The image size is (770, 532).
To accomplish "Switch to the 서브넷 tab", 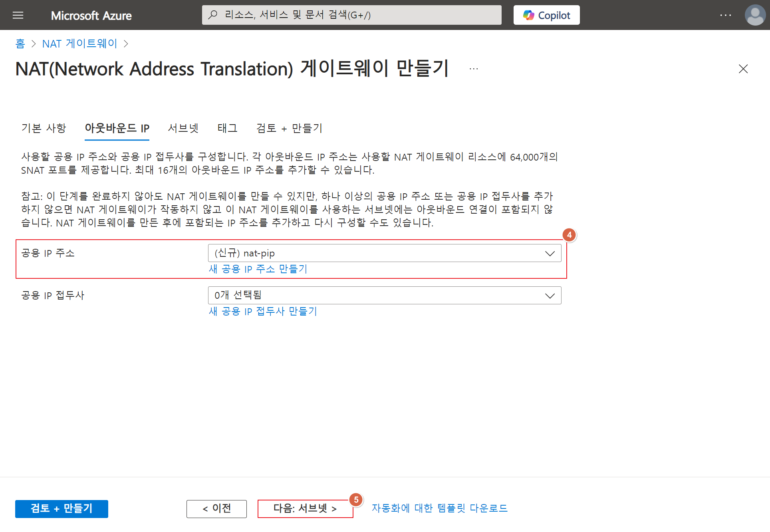I will click(183, 128).
